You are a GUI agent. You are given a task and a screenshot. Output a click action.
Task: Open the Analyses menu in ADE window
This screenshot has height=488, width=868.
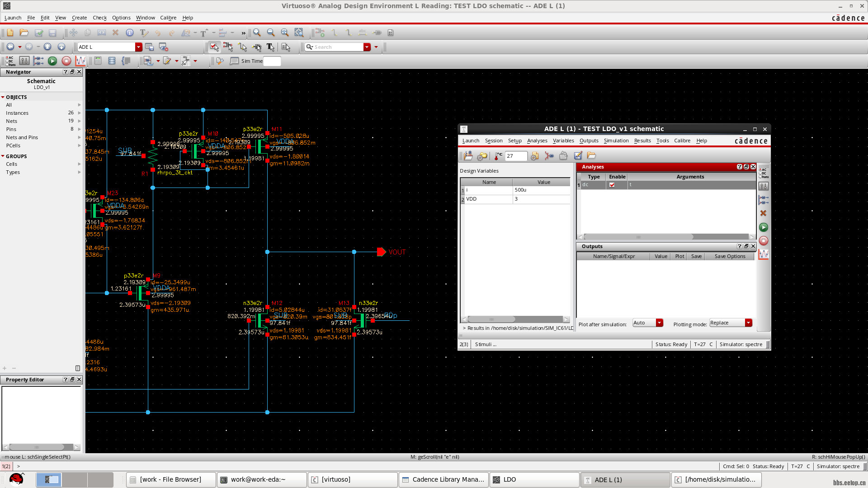coord(537,141)
